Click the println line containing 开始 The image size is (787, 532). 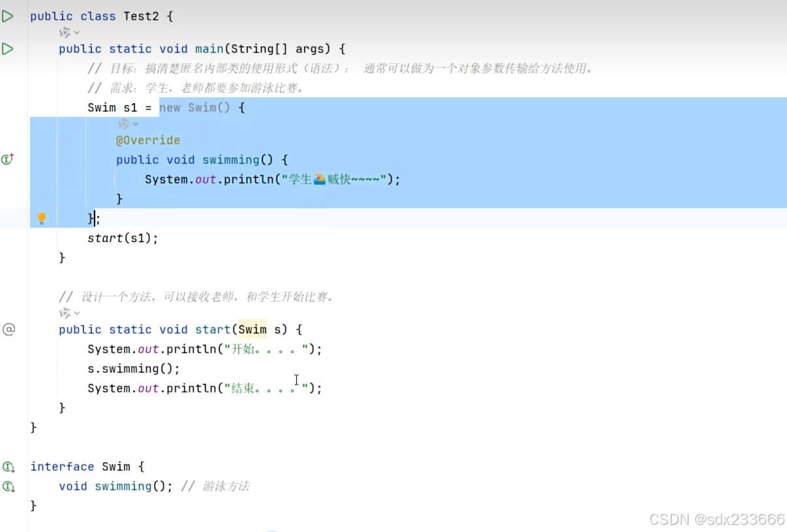(202, 349)
